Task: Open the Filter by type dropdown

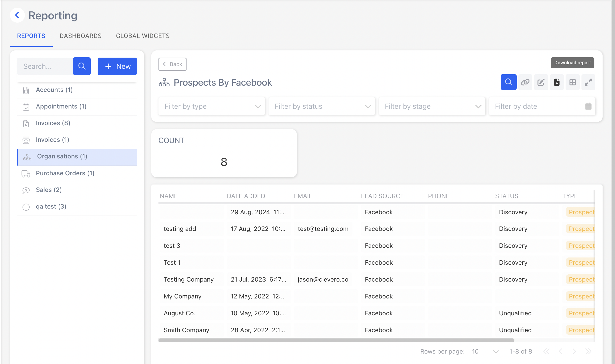Action: [x=212, y=106]
